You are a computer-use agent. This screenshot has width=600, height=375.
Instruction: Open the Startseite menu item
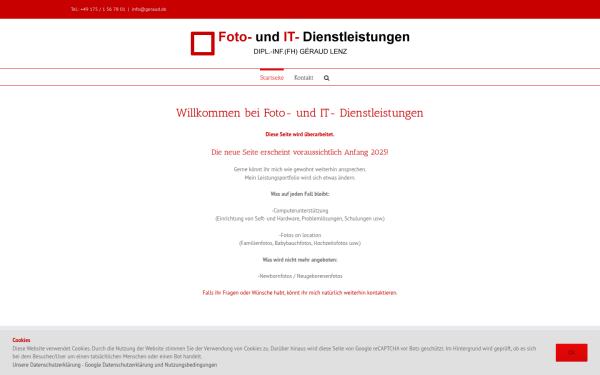point(272,78)
